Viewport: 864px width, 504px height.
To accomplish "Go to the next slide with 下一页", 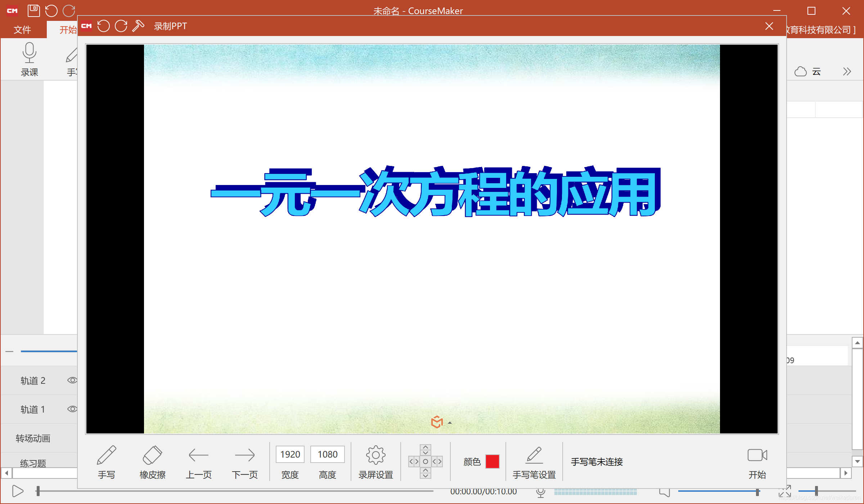I will [245, 462].
